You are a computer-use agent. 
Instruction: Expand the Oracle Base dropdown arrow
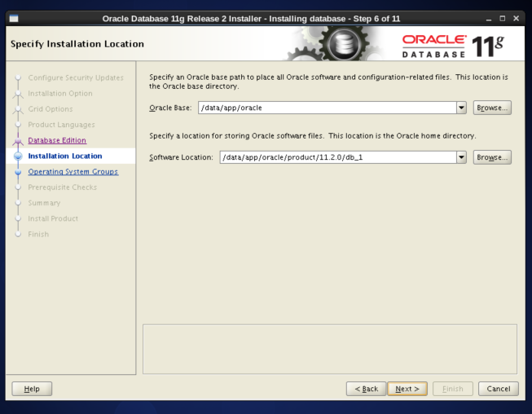[462, 108]
